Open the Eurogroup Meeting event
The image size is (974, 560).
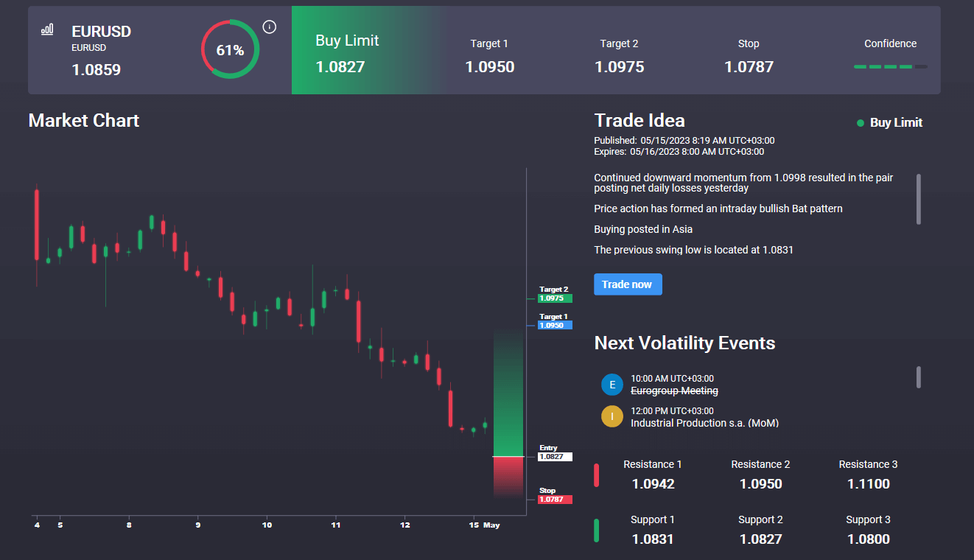click(674, 391)
